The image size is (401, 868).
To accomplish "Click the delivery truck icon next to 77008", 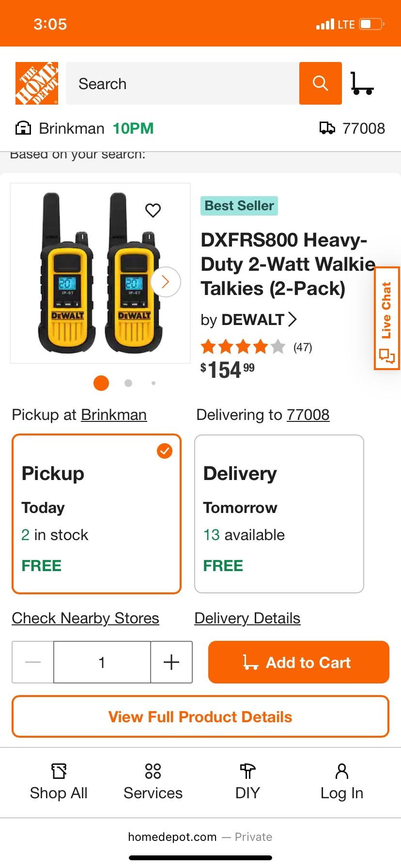I will tap(328, 128).
